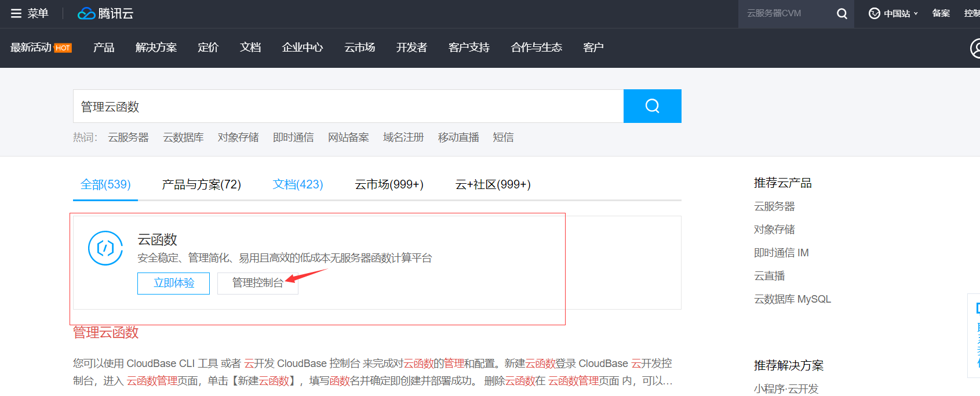Open the 管理云函数 result heading
This screenshot has height=396, width=980.
[x=106, y=332]
